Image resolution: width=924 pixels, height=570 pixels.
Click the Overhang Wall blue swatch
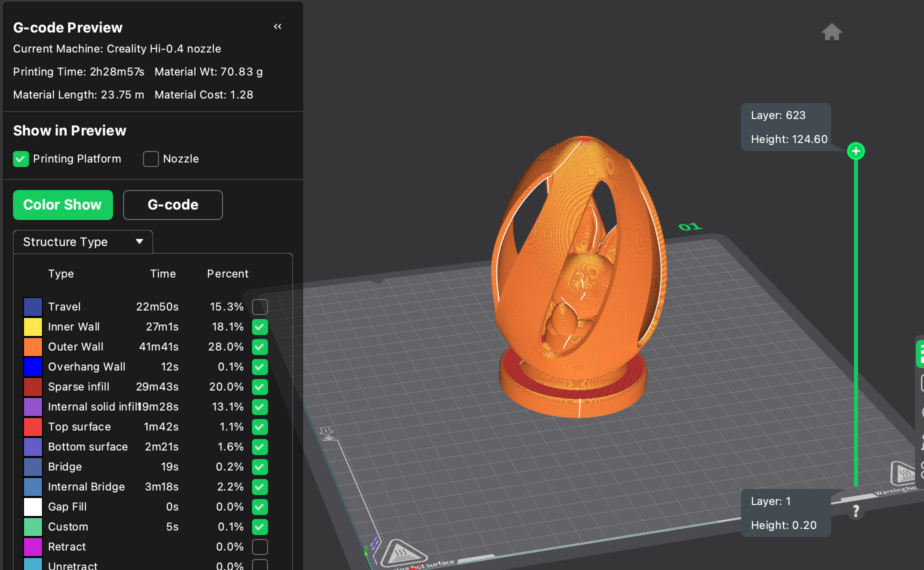tap(33, 367)
